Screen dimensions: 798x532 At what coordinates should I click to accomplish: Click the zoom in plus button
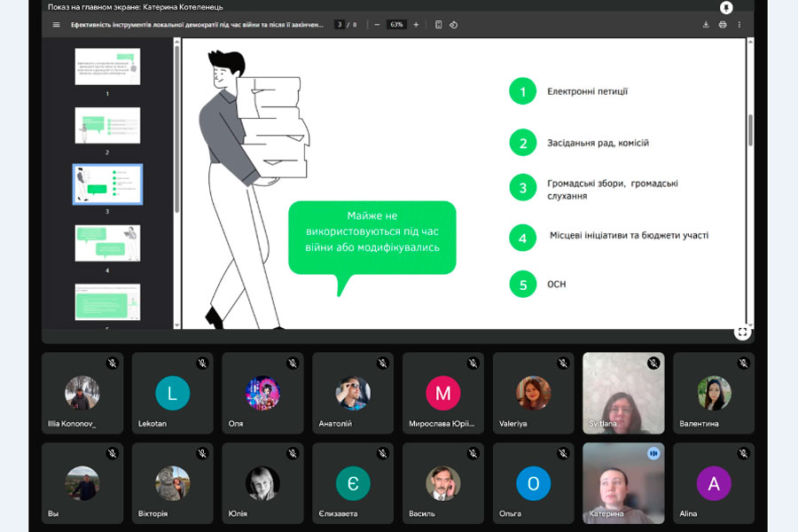[x=416, y=25]
